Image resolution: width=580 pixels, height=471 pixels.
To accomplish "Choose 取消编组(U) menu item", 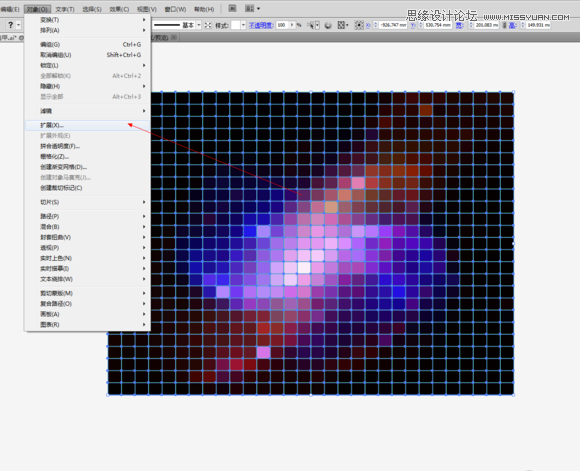I will (87, 55).
